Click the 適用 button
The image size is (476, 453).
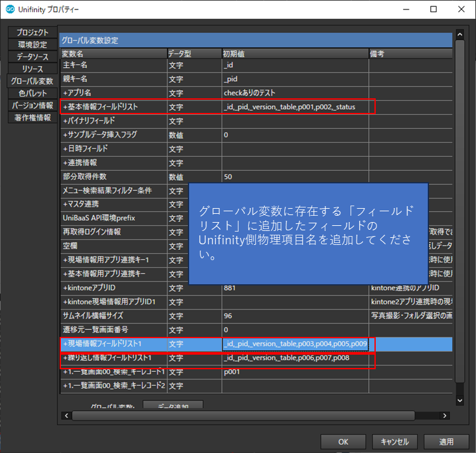(446, 442)
